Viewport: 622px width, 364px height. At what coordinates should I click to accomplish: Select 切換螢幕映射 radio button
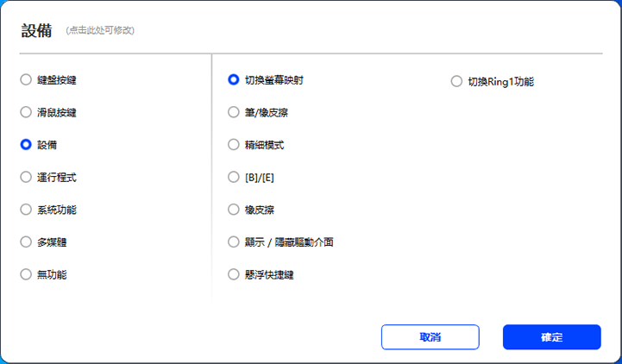tap(233, 80)
